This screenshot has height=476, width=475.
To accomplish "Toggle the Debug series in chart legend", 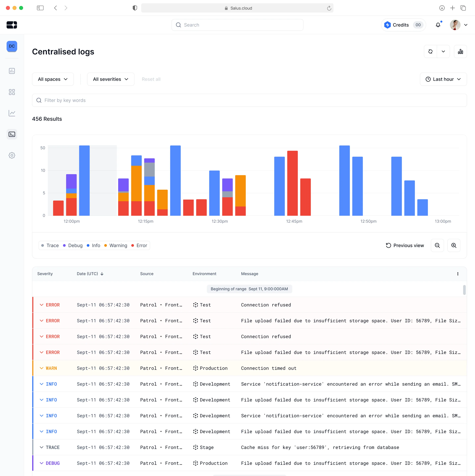I will [73, 245].
